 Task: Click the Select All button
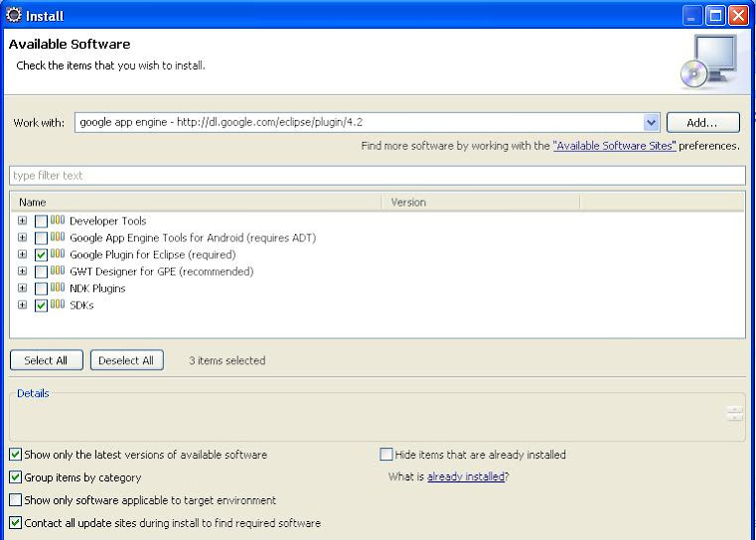[x=47, y=360]
